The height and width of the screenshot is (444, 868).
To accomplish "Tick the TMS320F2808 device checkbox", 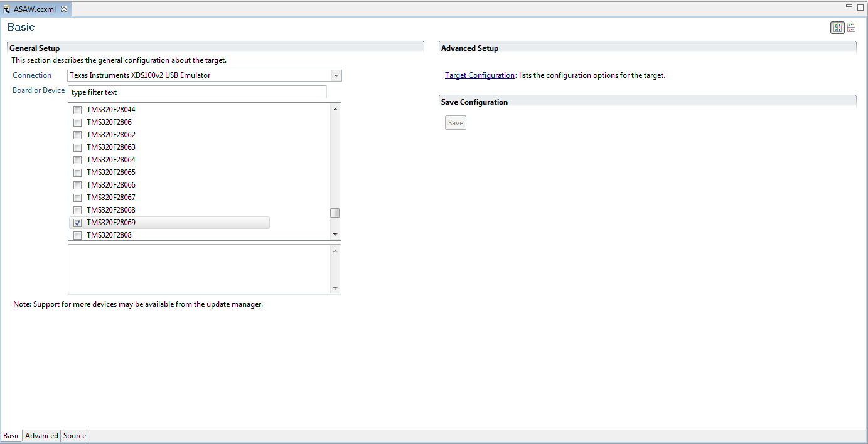I will pyautogui.click(x=78, y=235).
